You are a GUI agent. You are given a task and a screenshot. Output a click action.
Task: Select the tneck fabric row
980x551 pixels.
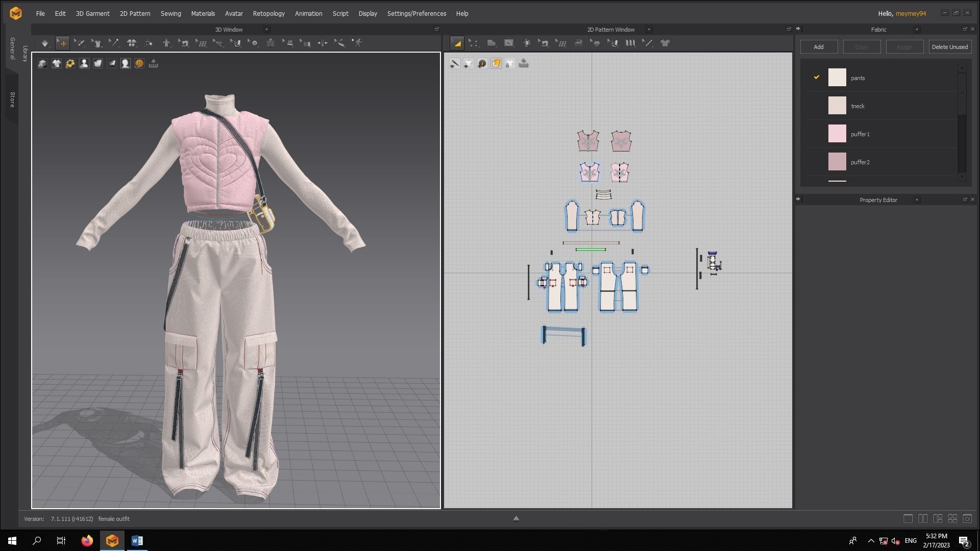pyautogui.click(x=880, y=106)
